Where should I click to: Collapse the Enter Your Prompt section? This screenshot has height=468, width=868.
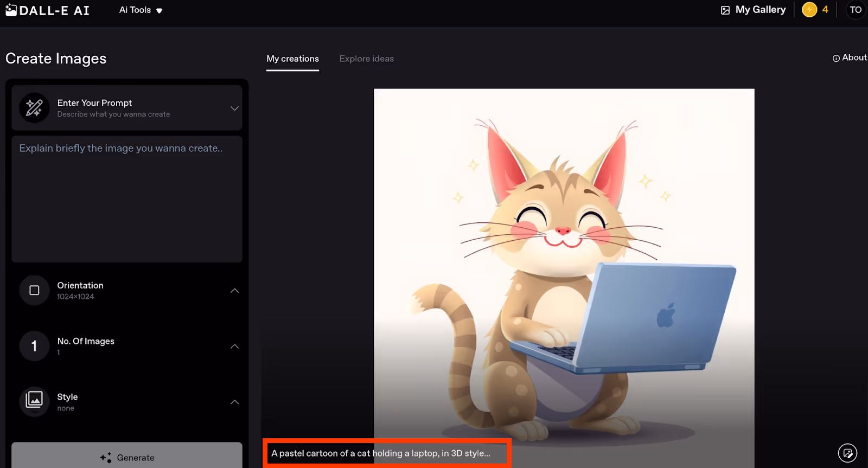[x=234, y=108]
